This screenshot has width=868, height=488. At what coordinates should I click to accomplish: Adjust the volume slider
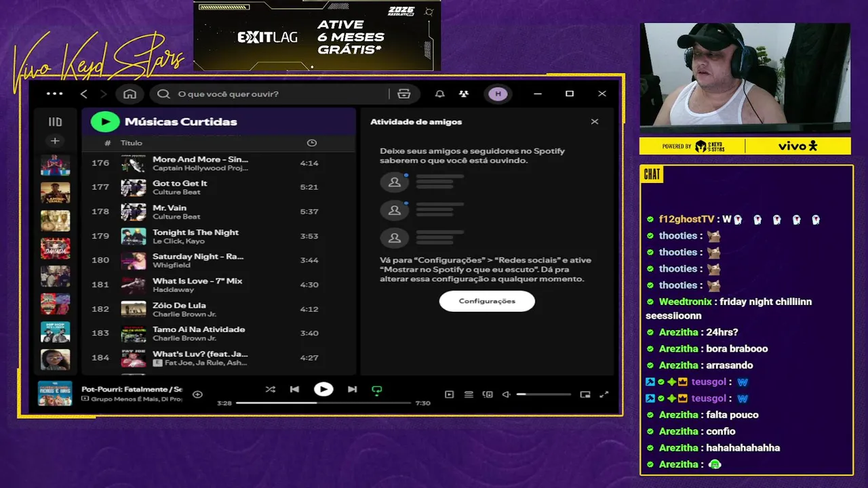543,394
